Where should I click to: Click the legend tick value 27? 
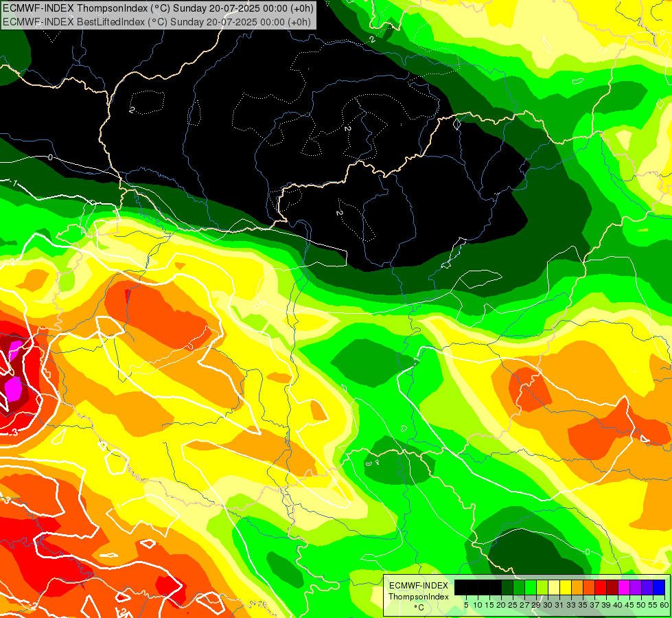point(524,605)
